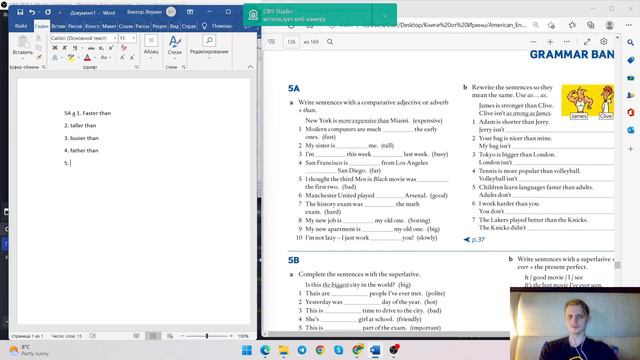Switch to the Конструктор ribbon tab
640x360 pixels.
(x=92, y=26)
